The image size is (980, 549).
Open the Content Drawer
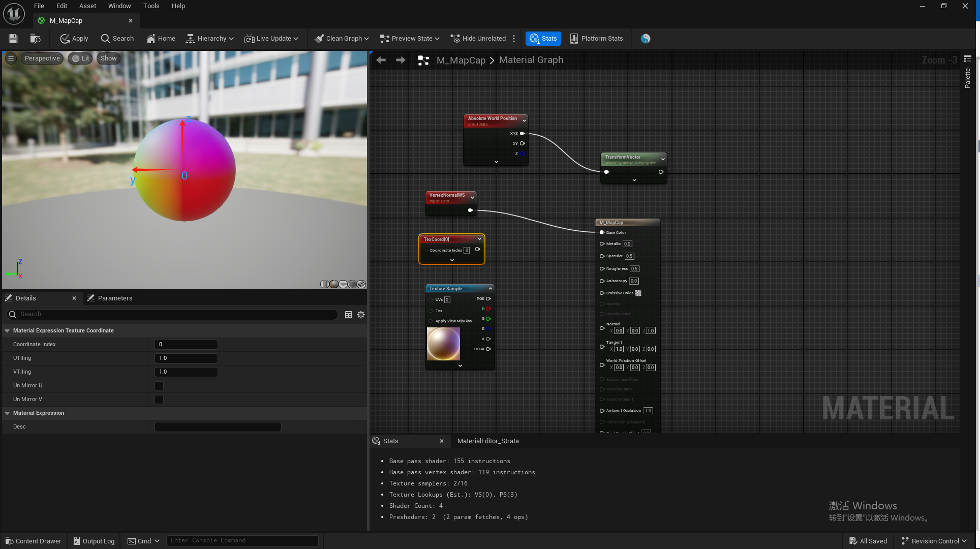[34, 541]
